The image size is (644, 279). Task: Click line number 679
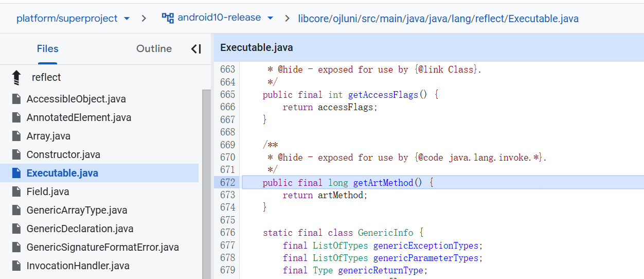coord(227,270)
